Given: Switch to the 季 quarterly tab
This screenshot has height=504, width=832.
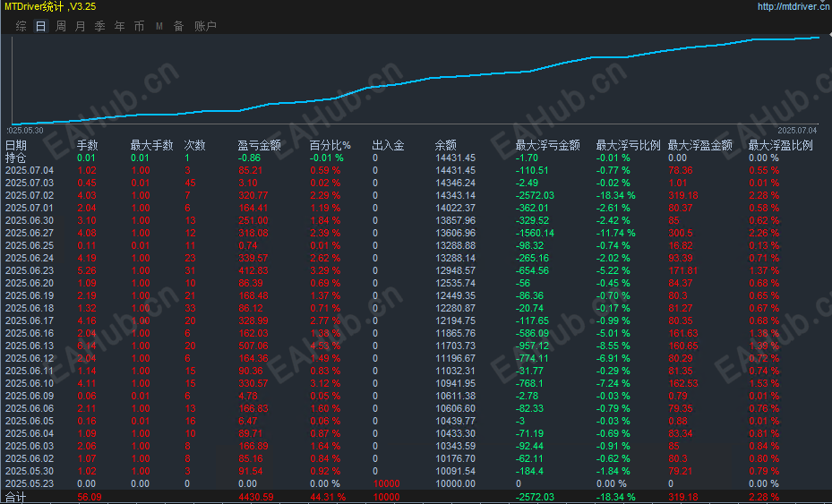Looking at the screenshot, I should coord(99,26).
